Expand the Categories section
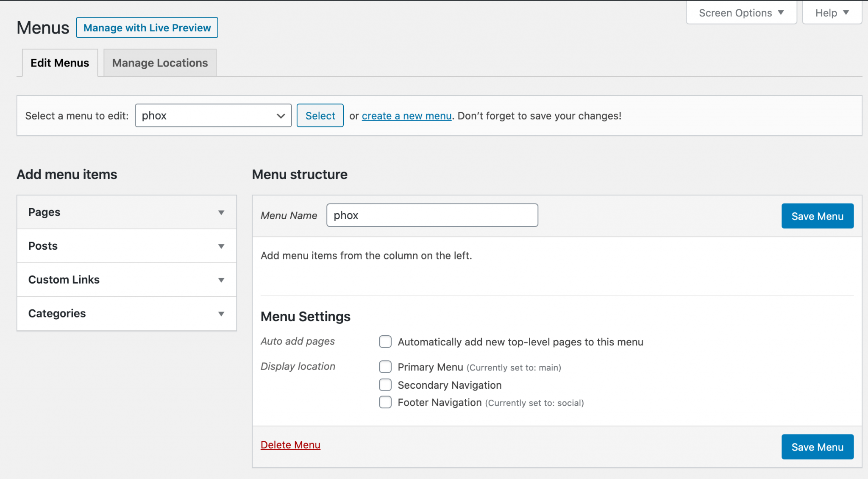 click(x=127, y=314)
